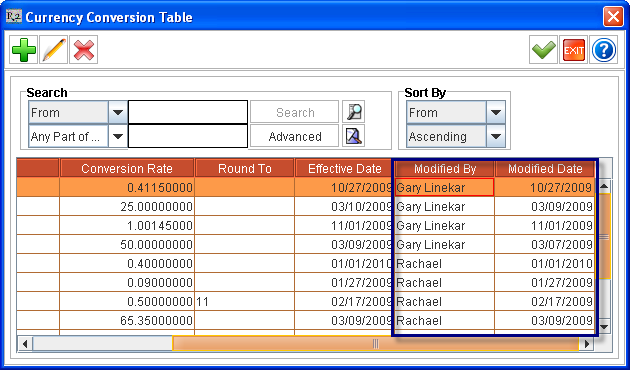Viewport: 630px width, 370px height.
Task: Focus the upper search text field
Action: coord(188,112)
